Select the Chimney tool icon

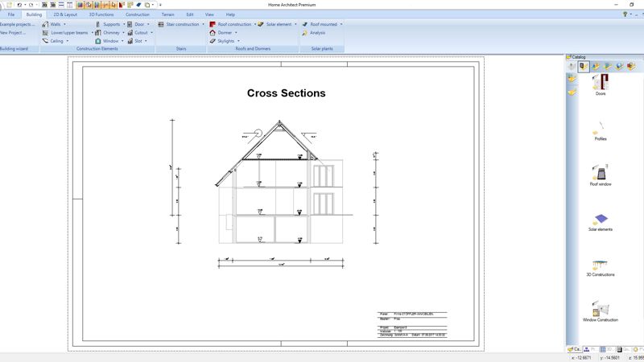coord(97,32)
